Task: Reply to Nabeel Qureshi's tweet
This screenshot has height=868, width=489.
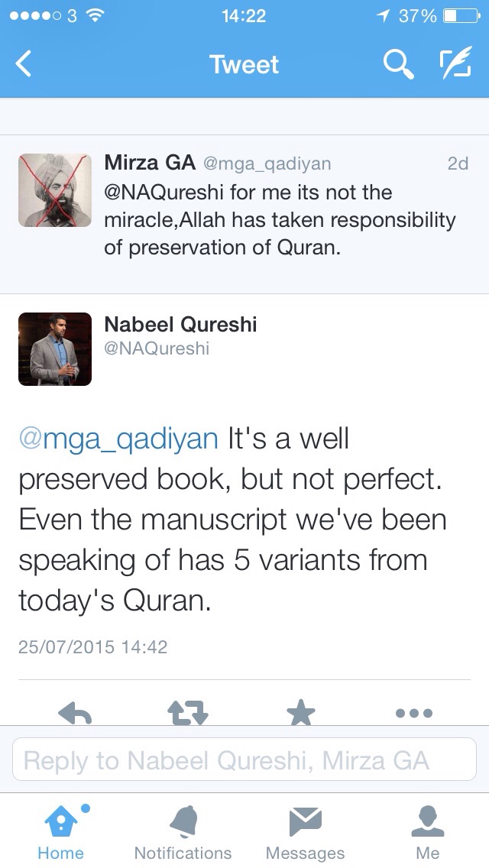Action: point(75,714)
